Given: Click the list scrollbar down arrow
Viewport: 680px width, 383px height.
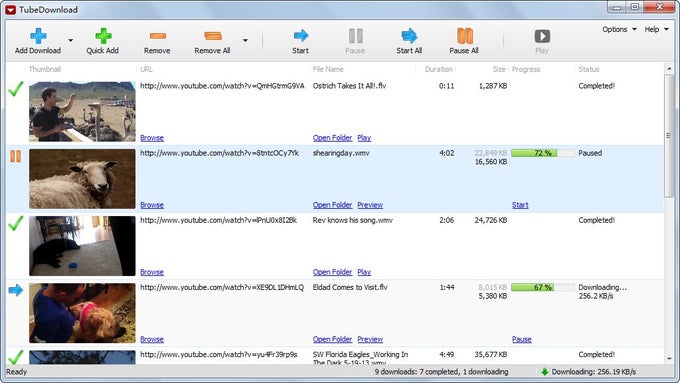Looking at the screenshot, I should (x=669, y=359).
